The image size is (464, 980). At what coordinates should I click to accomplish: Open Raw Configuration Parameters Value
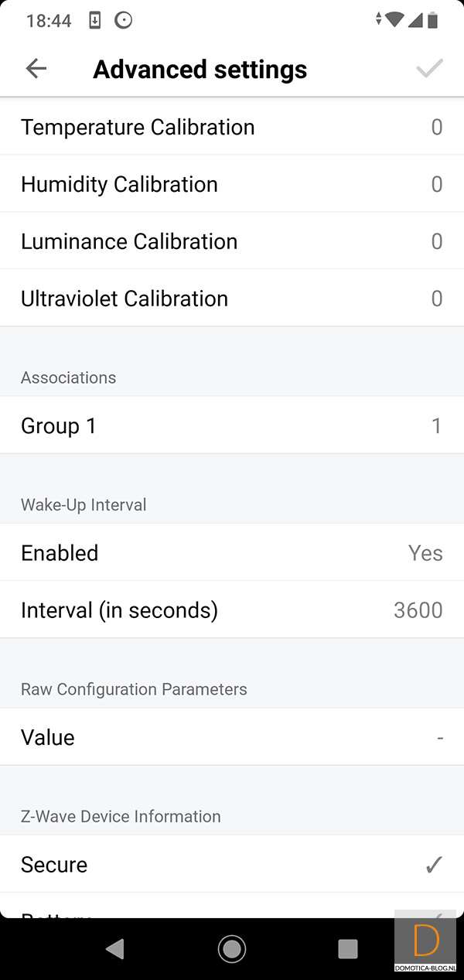[x=232, y=737]
